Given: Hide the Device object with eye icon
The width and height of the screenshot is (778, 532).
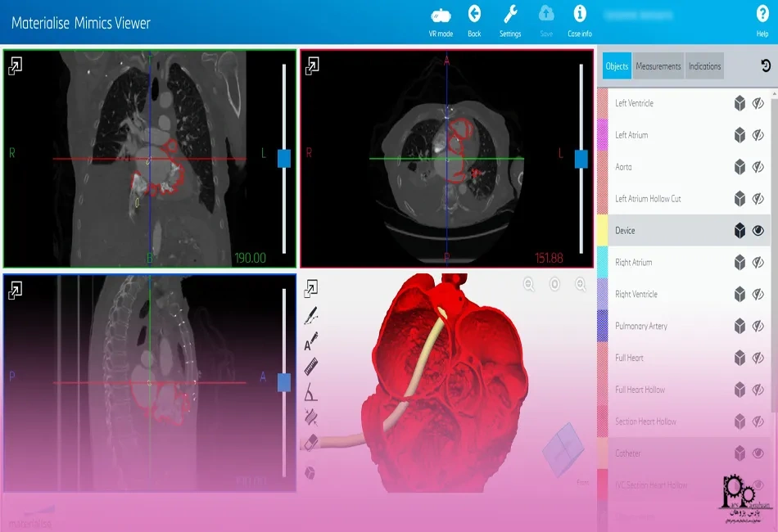Looking at the screenshot, I should (758, 231).
